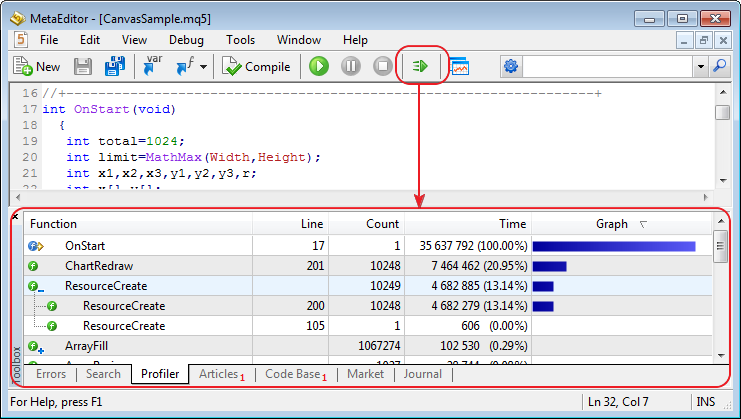Open the chart terminal icon in toolbar
Image resolution: width=741 pixels, height=419 pixels.
[459, 67]
